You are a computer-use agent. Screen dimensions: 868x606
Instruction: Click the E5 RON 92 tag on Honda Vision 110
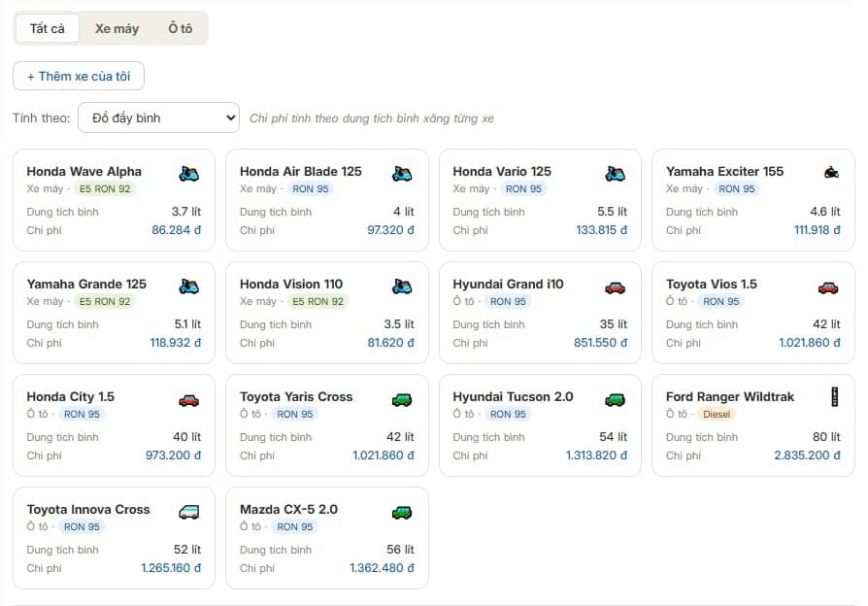317,301
